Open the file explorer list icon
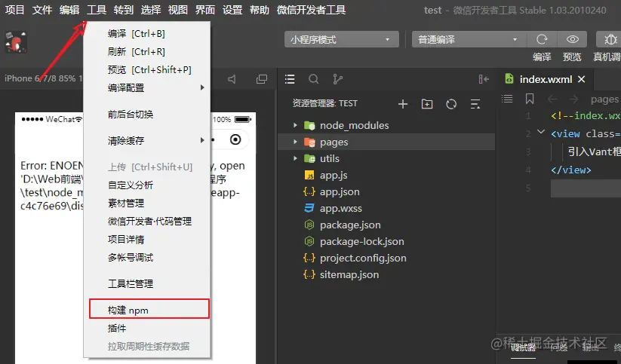Image resolution: width=621 pixels, height=364 pixels. coord(290,79)
